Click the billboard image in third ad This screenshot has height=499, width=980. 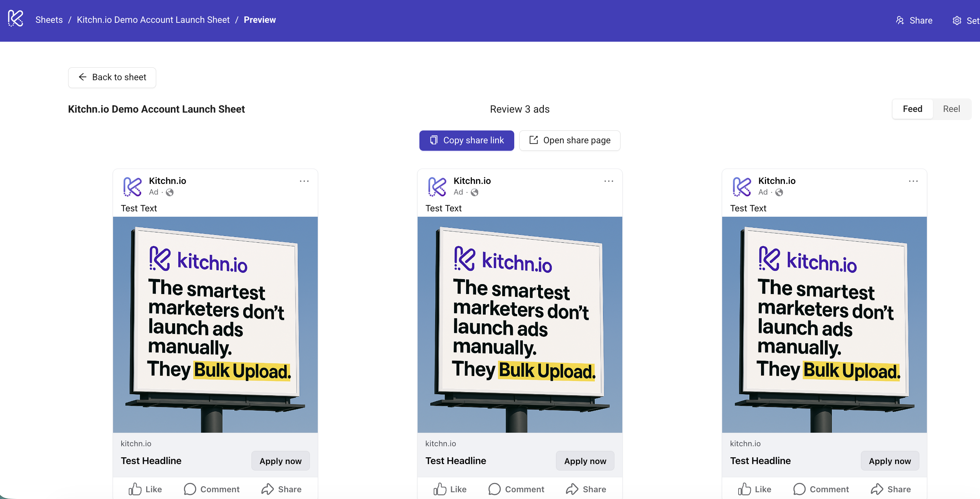[825, 324]
